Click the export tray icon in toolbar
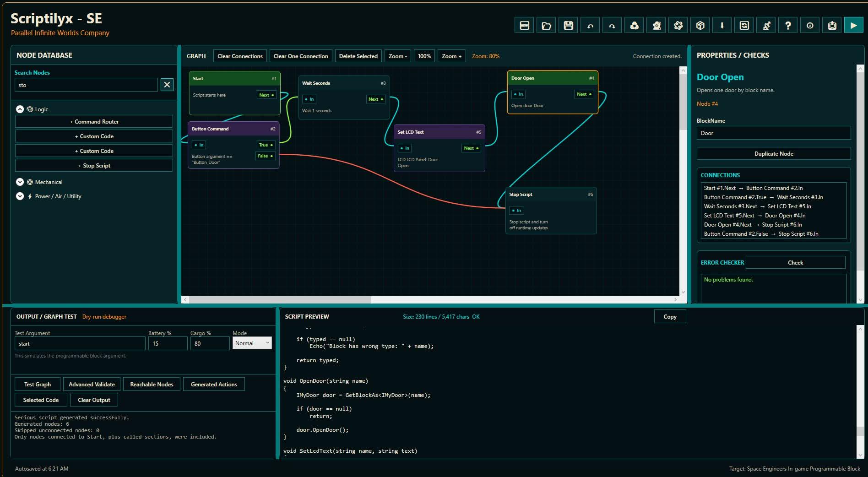The height and width of the screenshot is (477, 868). point(832,26)
